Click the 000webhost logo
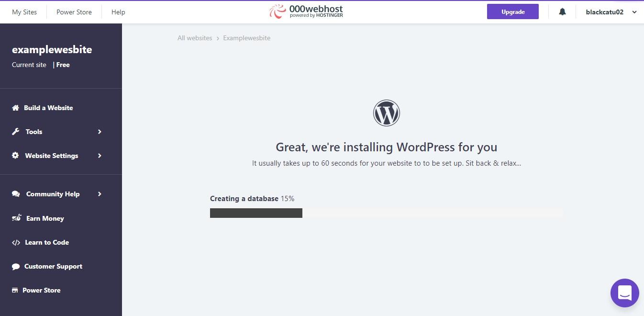Screen dimensions: 644x316 coord(306,11)
